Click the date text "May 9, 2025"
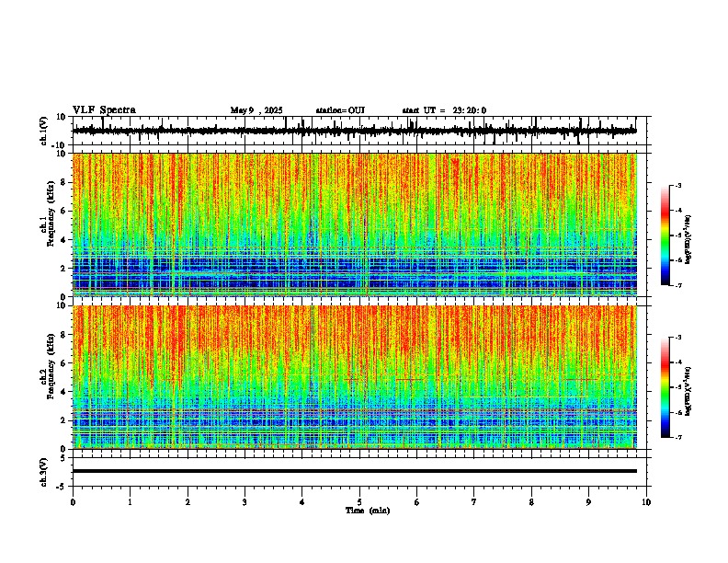728x563 pixels. point(256,110)
